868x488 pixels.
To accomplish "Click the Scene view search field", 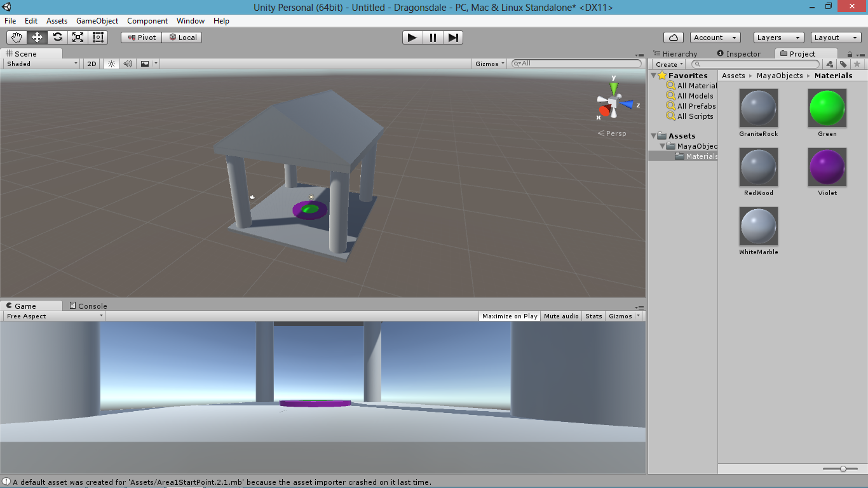I will 576,64.
